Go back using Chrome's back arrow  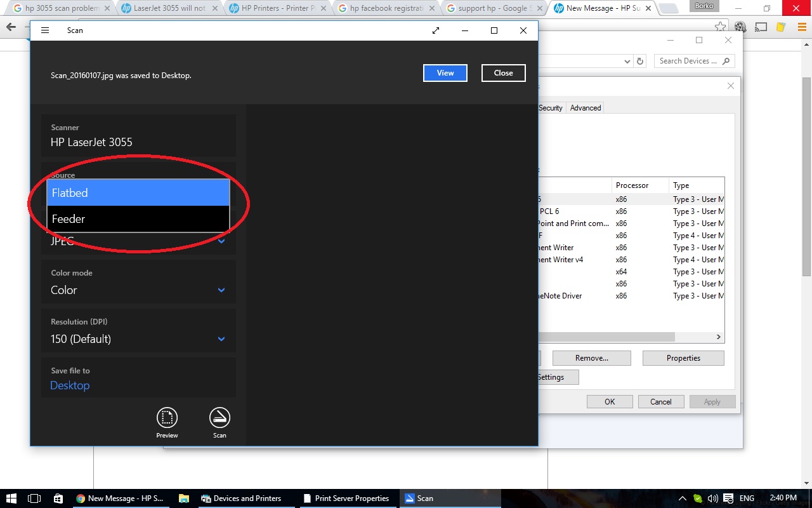(x=11, y=27)
